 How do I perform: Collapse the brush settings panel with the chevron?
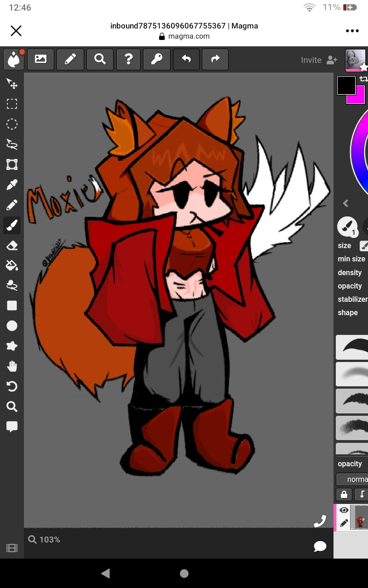pos(345,204)
